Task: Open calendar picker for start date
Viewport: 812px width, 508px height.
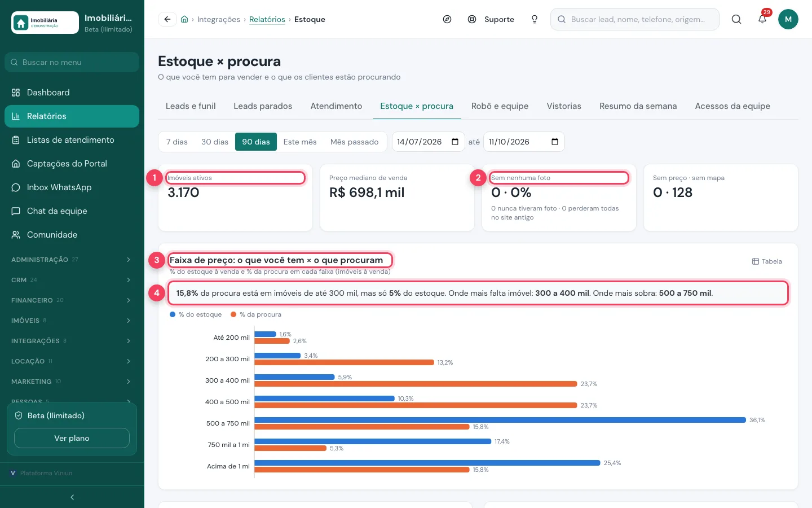Action: 455,142
